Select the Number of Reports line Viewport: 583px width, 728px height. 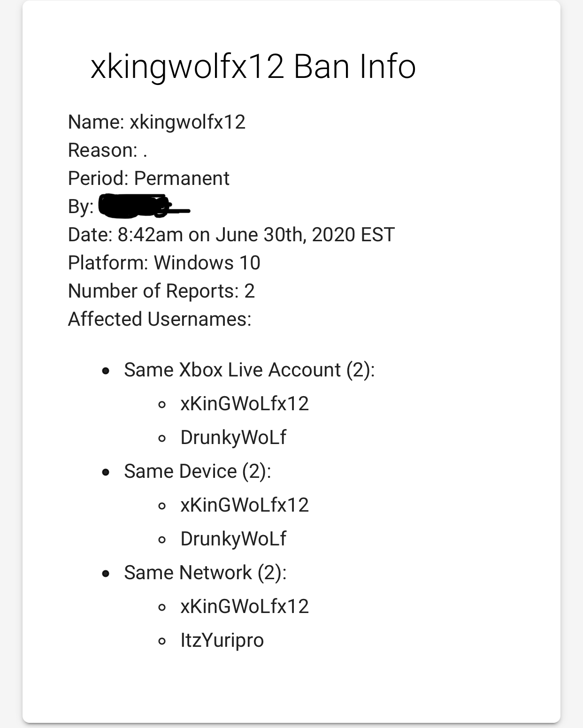[x=161, y=291]
